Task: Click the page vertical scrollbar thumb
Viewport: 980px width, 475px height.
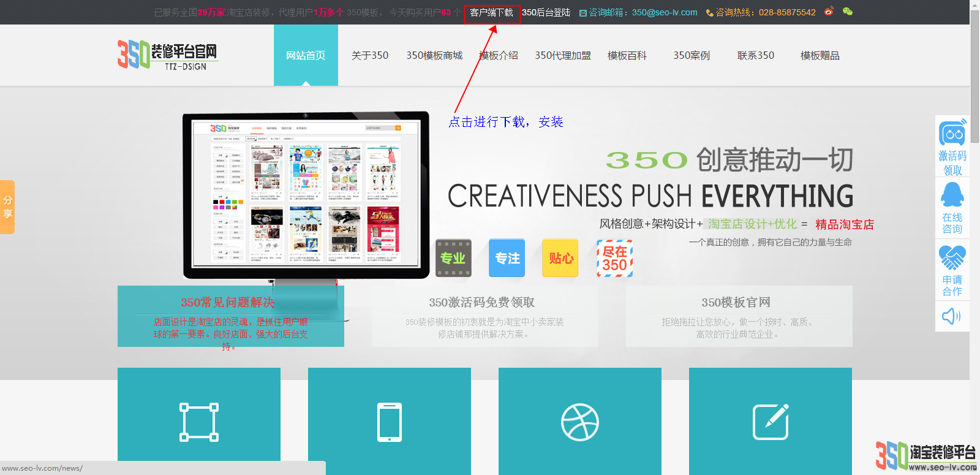Action: pos(974,77)
